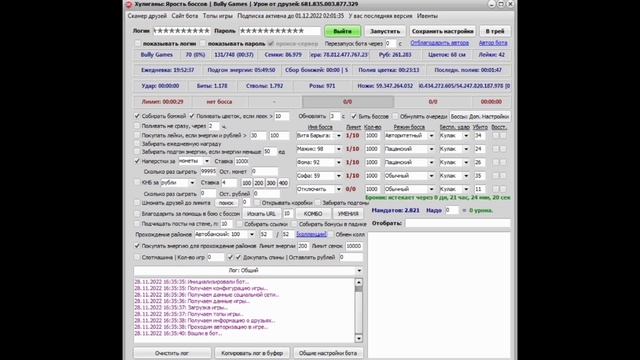Click the boss health progress bar 0/0
Viewport: 640px width, 360px height.
348,102
